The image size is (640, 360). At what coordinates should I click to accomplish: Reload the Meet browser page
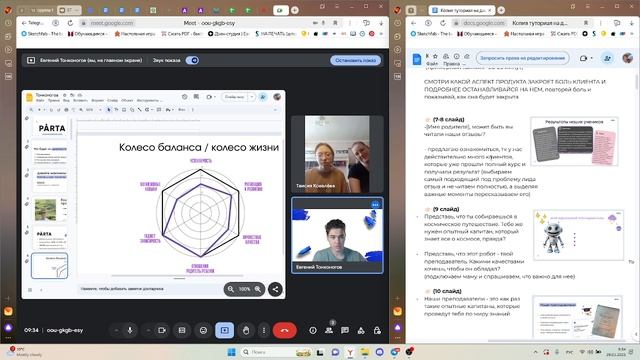pyautogui.click(x=70, y=23)
